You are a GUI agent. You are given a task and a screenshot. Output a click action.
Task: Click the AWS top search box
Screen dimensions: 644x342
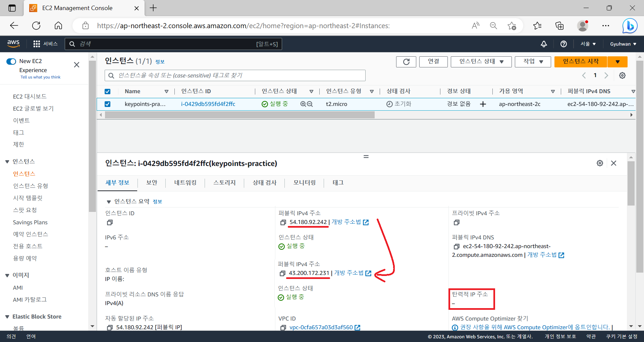click(x=173, y=44)
